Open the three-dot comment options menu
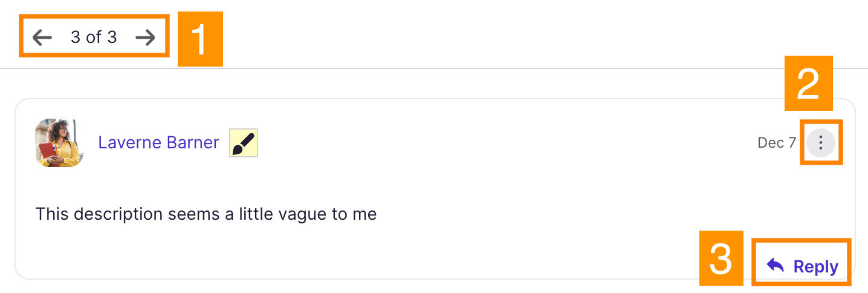Viewport: 868px width, 293px height. [821, 143]
